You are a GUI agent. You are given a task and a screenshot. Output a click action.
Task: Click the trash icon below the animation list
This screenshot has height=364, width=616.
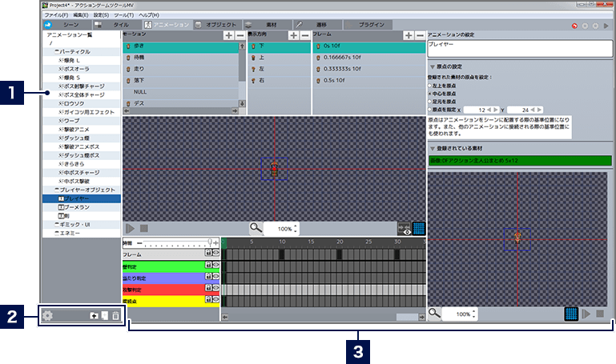[x=115, y=316]
